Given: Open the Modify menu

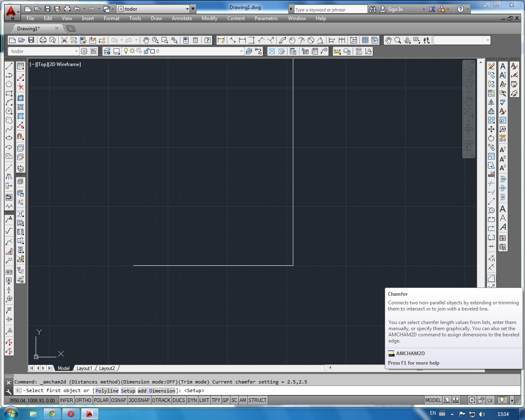Looking at the screenshot, I should click(210, 18).
